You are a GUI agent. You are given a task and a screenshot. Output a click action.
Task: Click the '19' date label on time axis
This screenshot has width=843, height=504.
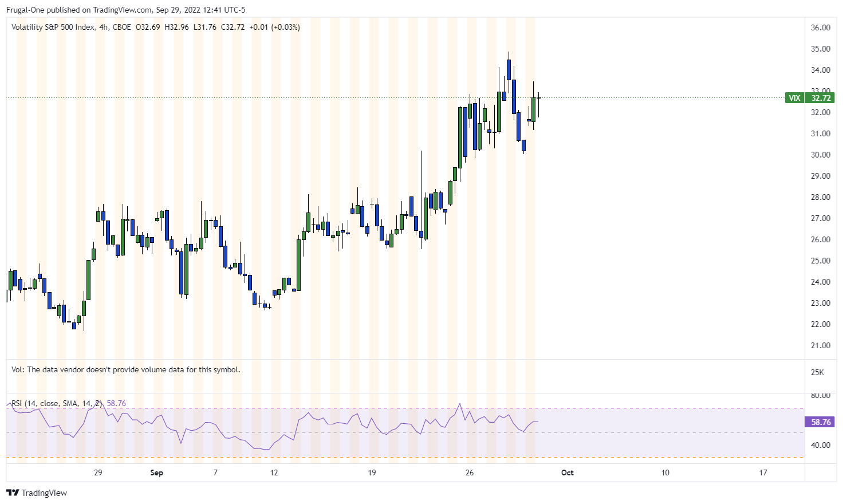pyautogui.click(x=372, y=472)
